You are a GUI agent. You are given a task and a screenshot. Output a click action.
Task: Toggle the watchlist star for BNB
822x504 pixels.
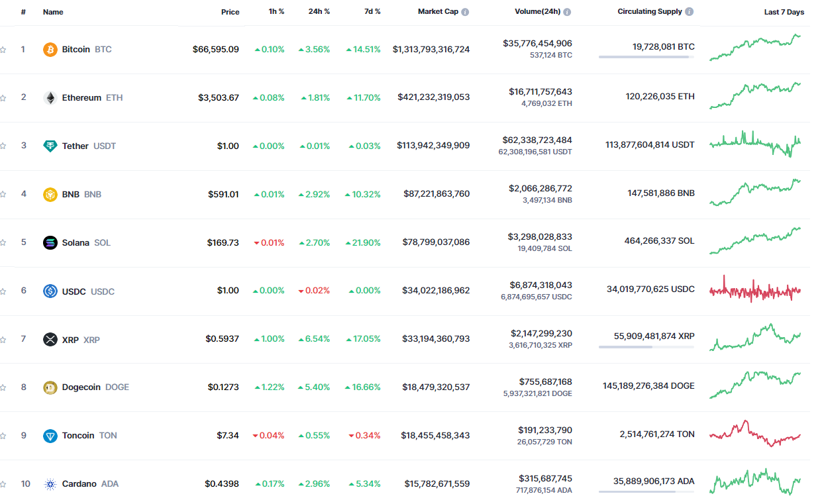(x=3, y=195)
